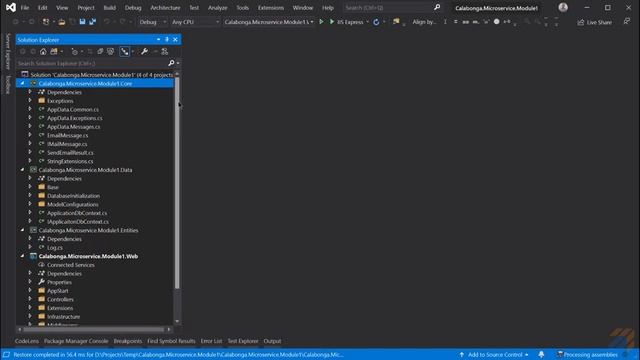Open the Any CPU platform dropdown
This screenshot has height=360, width=640.
click(195, 22)
